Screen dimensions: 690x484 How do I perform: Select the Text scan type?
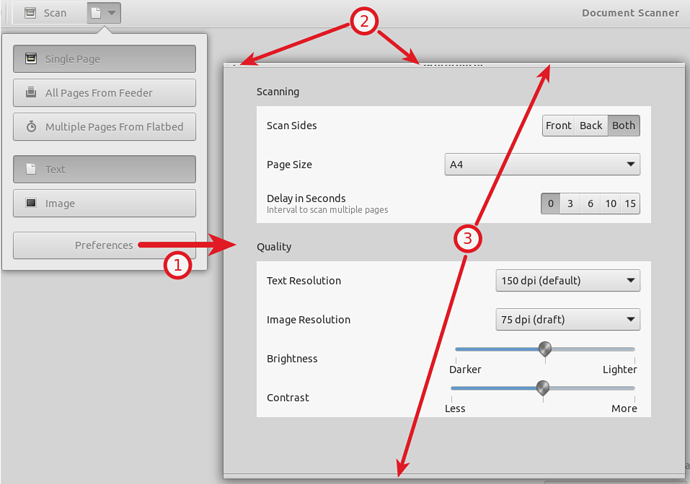click(104, 169)
